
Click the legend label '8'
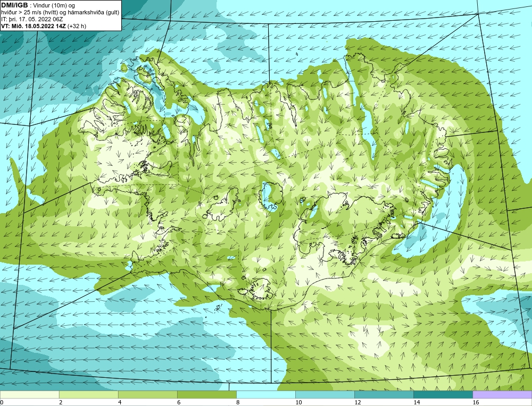(238, 402)
